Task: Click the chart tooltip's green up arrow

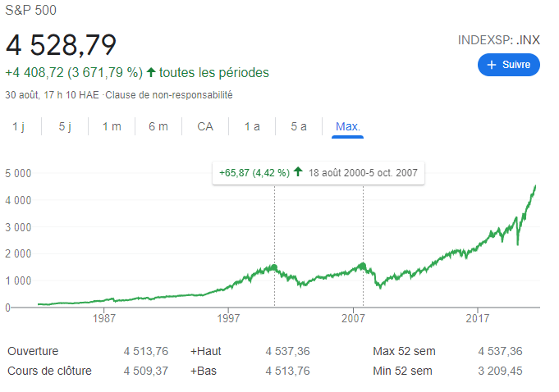Action: click(297, 173)
